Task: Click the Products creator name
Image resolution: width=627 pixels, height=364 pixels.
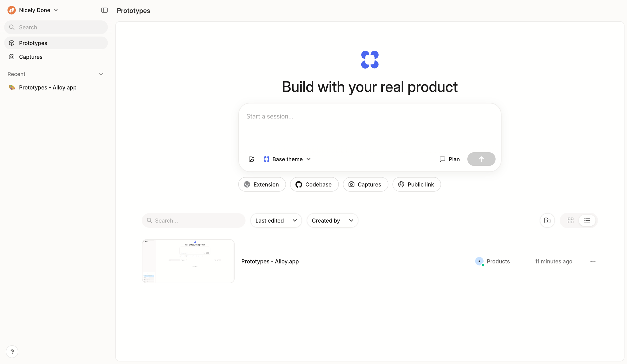Action: (498, 261)
